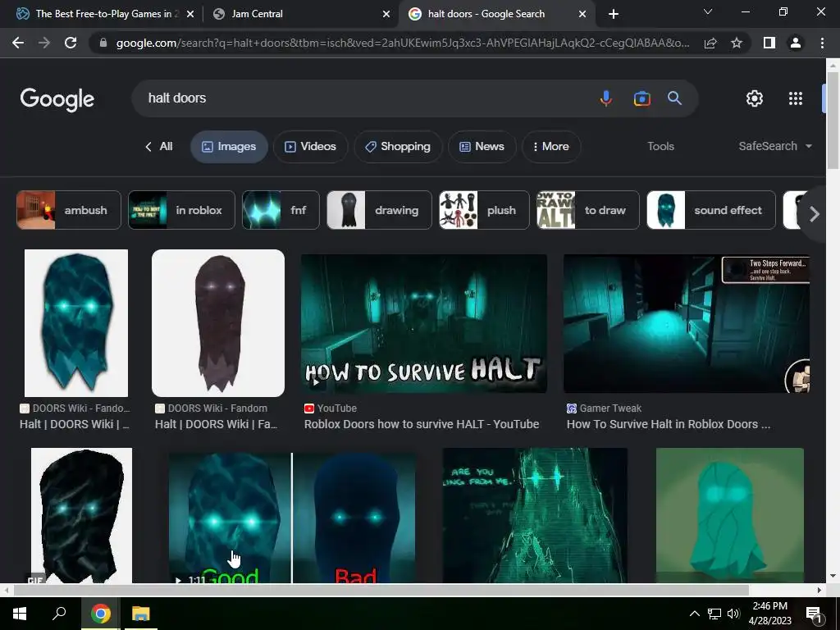Open the blue Halt DOORS Wiki image

point(76,323)
